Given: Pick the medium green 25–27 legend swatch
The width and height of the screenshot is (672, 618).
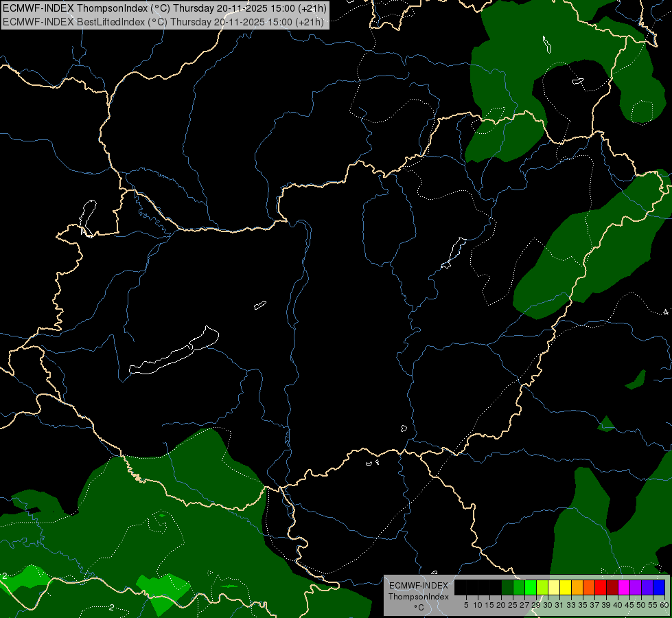Looking at the screenshot, I should [x=519, y=587].
